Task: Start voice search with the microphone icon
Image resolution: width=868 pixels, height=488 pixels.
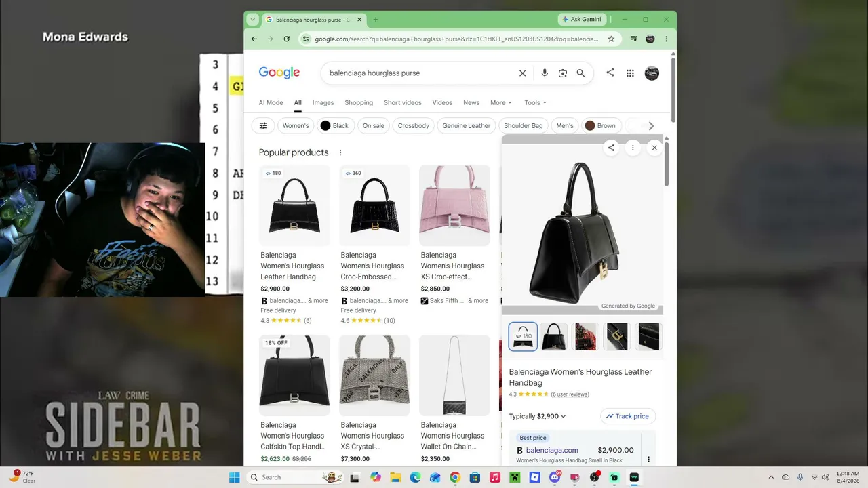Action: [545, 73]
